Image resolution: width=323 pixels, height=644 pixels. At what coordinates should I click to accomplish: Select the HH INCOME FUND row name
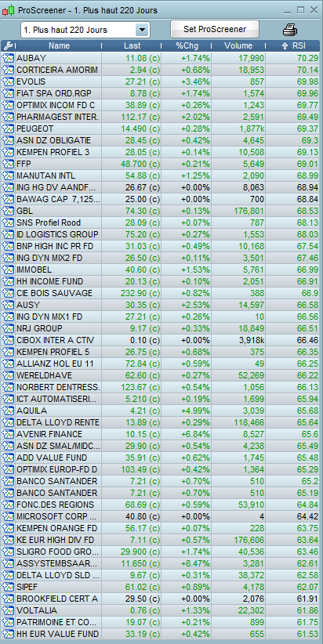point(49,281)
